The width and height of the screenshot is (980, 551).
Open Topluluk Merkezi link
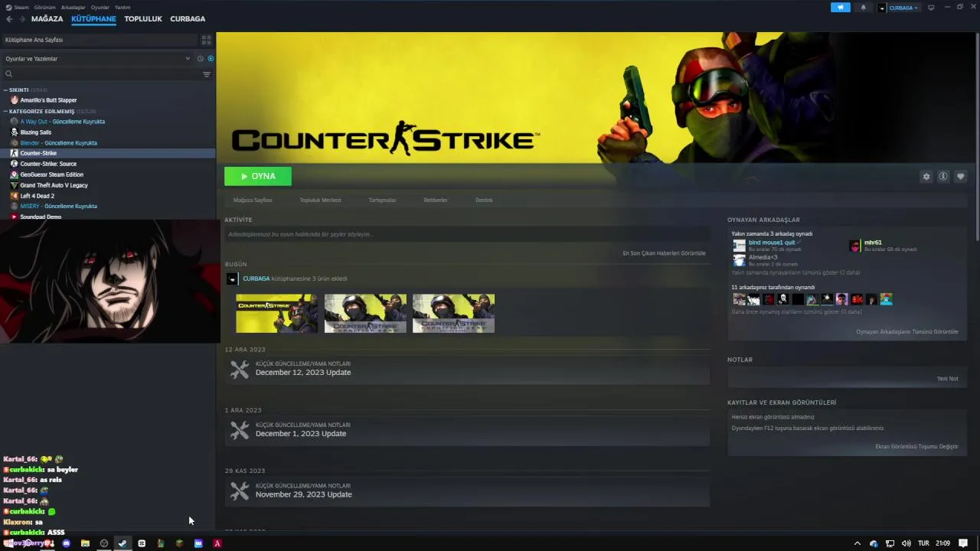[320, 201]
